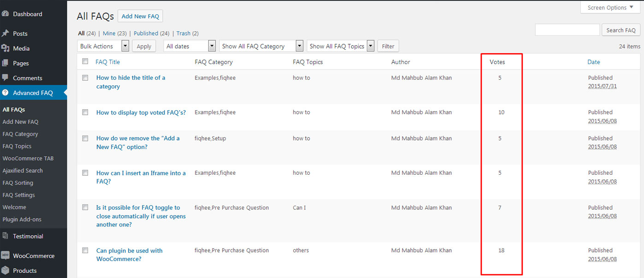The height and width of the screenshot is (278, 644).
Task: Open the 'Show All FAQ Topics' dropdown
Action: 341,46
